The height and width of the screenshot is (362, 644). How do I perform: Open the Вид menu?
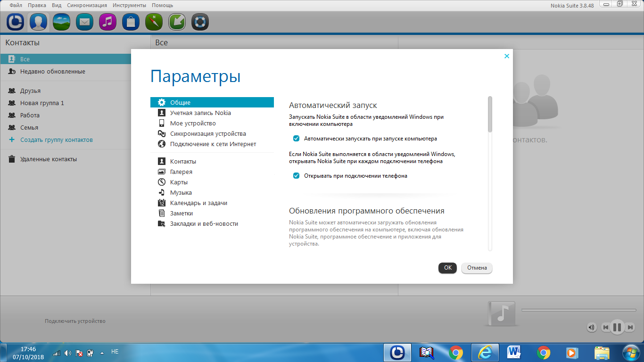click(x=57, y=5)
